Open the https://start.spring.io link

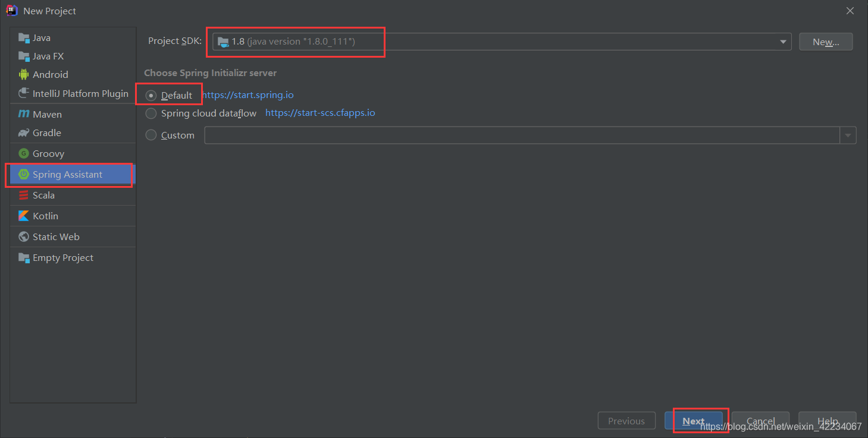(248, 95)
